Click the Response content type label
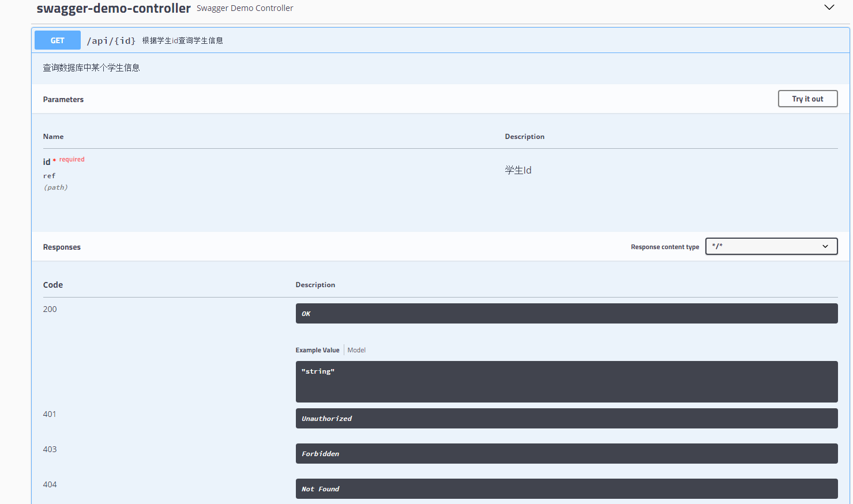This screenshot has width=853, height=504. coord(665,247)
